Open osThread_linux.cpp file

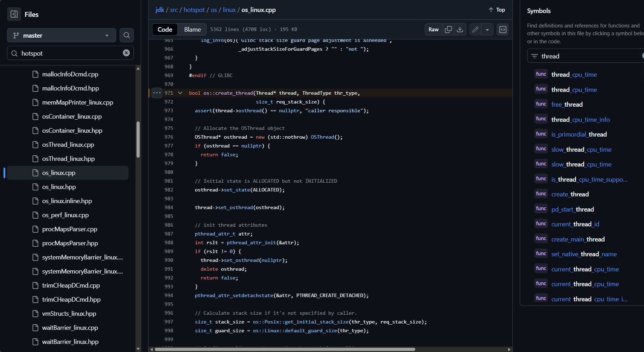(x=68, y=145)
